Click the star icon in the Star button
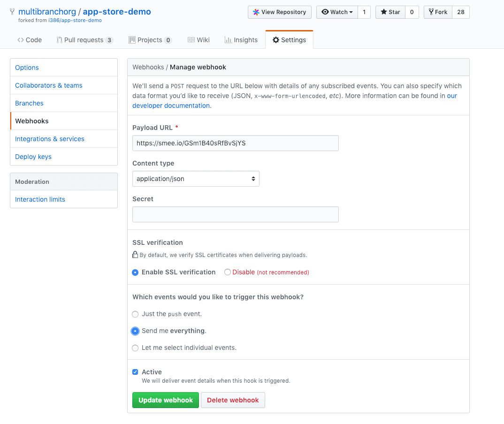This screenshot has width=504, height=424. coord(383,12)
